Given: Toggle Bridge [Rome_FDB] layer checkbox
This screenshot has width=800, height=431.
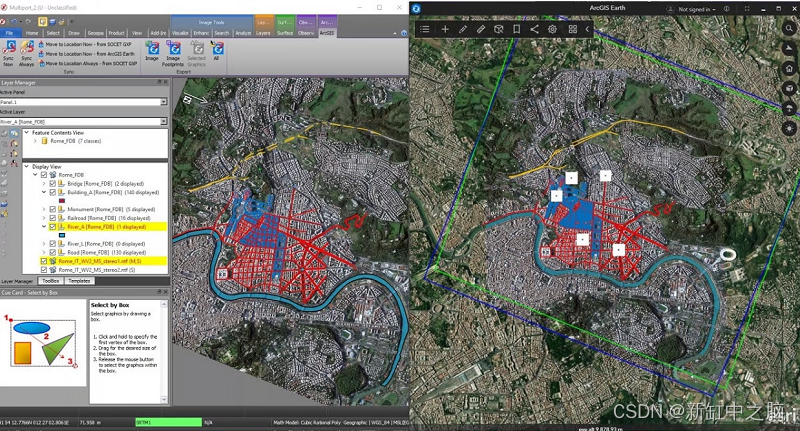Looking at the screenshot, I should coord(53,184).
